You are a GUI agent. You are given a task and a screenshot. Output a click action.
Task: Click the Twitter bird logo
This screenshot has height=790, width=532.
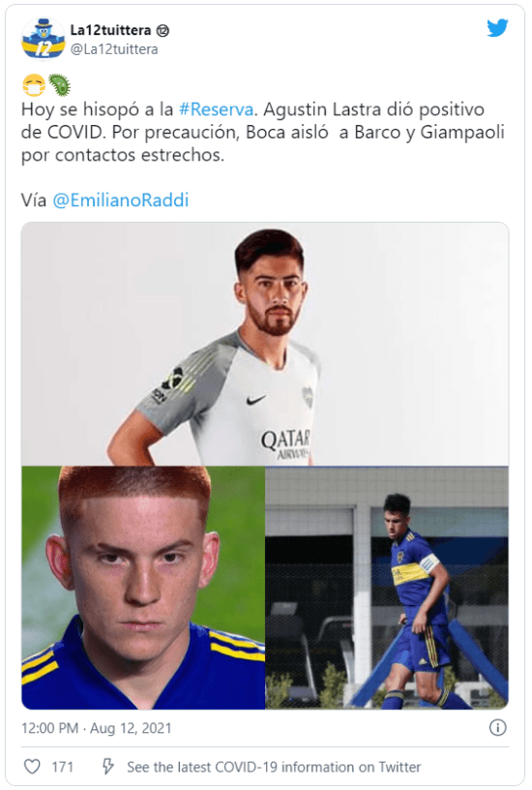coord(497,28)
